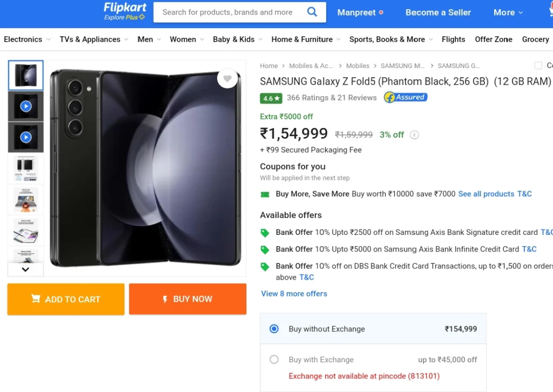This screenshot has height=392, width=553.
Task: Go to Flights menu item
Action: (453, 39)
